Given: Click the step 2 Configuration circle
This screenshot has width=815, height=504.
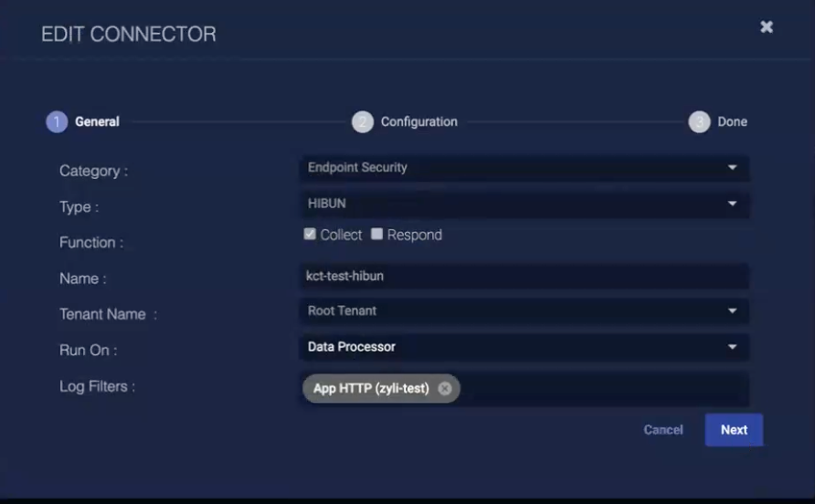Looking at the screenshot, I should (363, 122).
